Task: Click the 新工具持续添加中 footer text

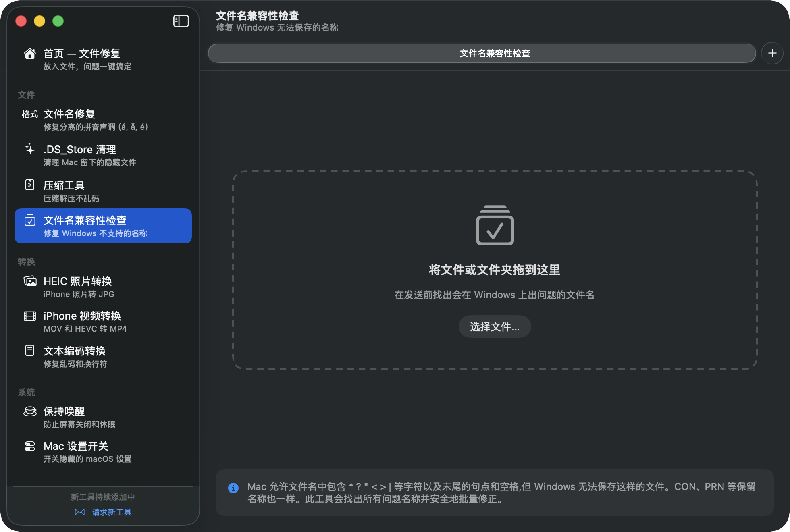Action: [x=103, y=497]
